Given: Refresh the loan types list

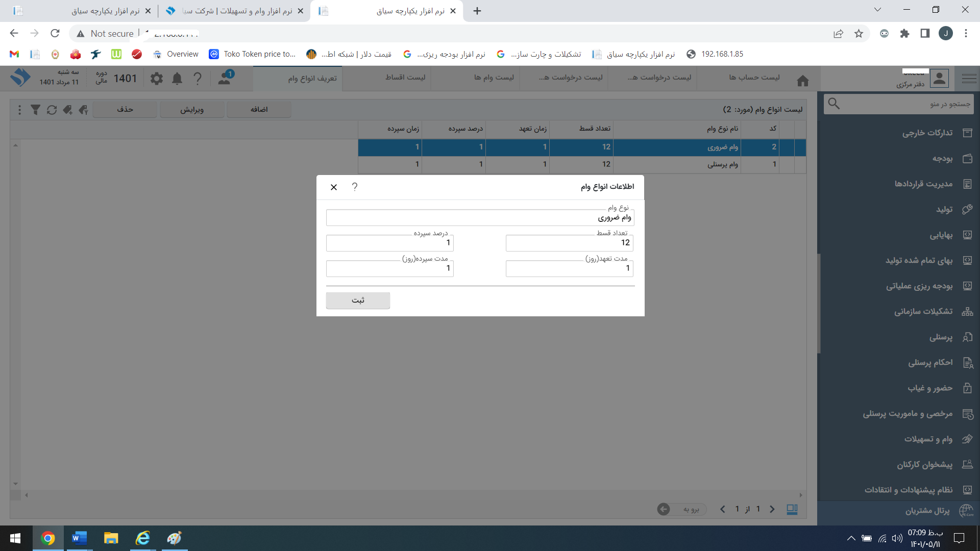Looking at the screenshot, I should [52, 110].
